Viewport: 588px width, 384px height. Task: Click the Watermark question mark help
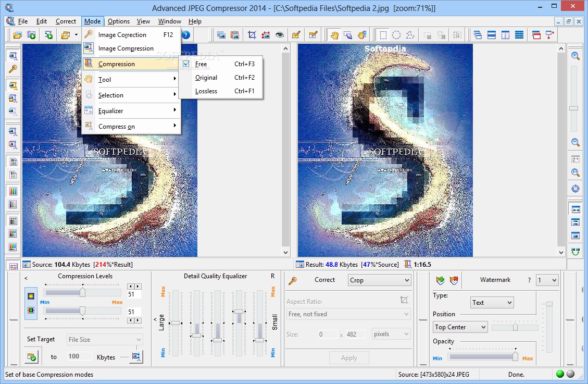(529, 280)
